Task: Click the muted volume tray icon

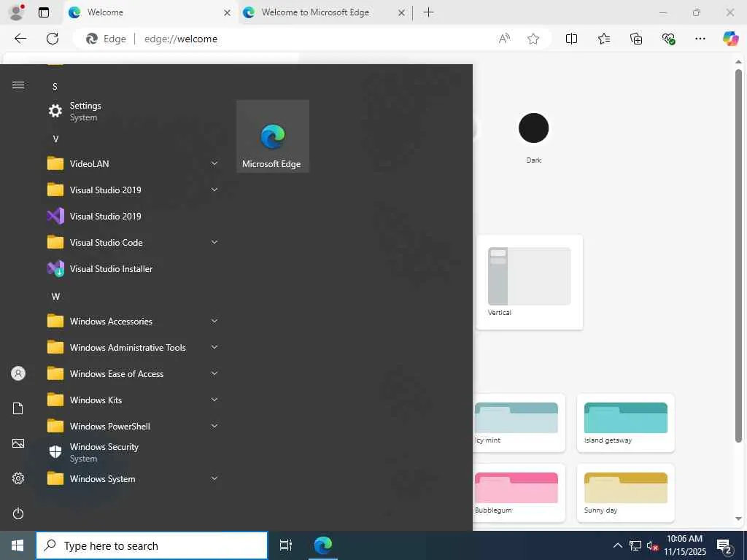Action: pyautogui.click(x=652, y=545)
